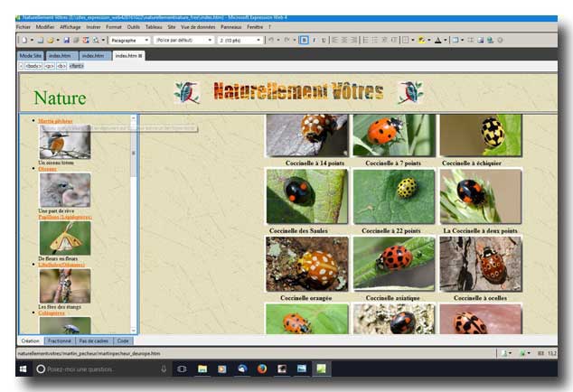Image resolution: width=573 pixels, height=392 pixels.
Task: Open Firefox from the taskbar
Action: [x=262, y=369]
